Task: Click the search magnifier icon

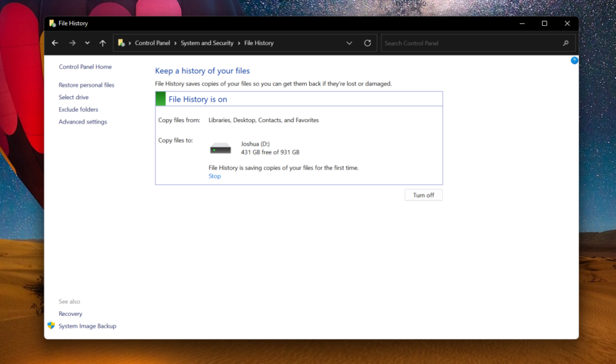Action: (565, 43)
